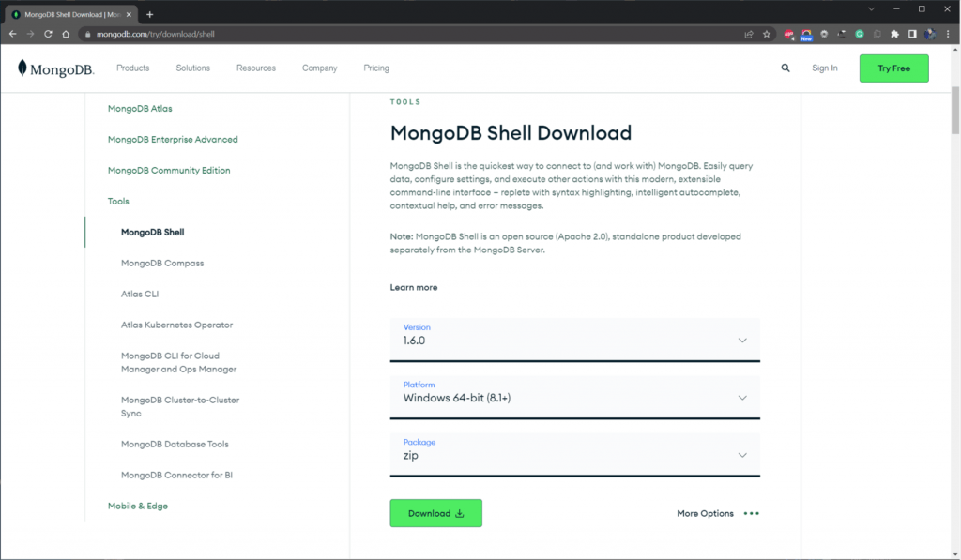Bookmark this page with the star icon

tap(767, 35)
